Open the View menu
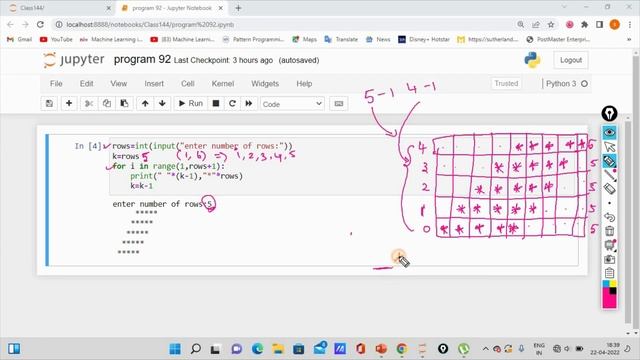The width and height of the screenshot is (640, 360). pos(119,84)
